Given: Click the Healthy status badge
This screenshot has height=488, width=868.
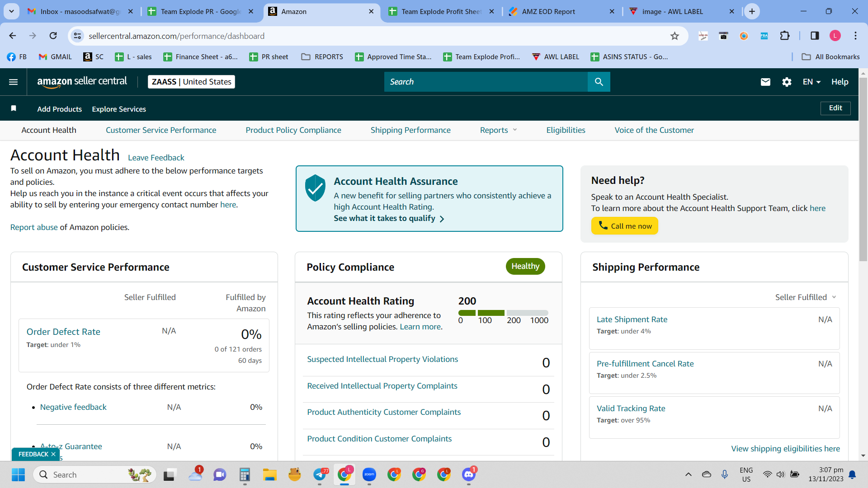Looking at the screenshot, I should pos(525,266).
